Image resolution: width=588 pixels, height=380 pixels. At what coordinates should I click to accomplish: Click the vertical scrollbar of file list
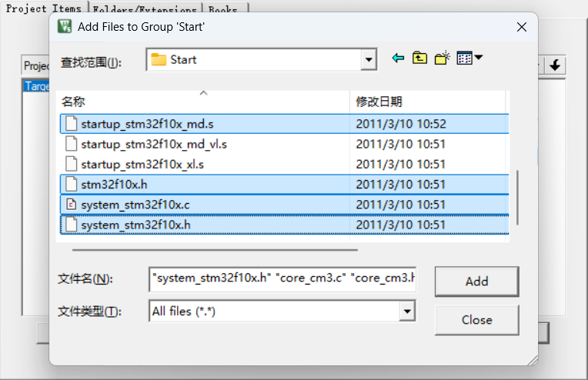point(517,198)
